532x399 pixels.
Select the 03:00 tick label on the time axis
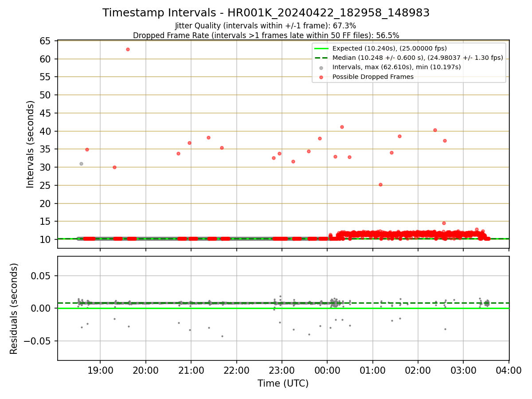point(463,371)
